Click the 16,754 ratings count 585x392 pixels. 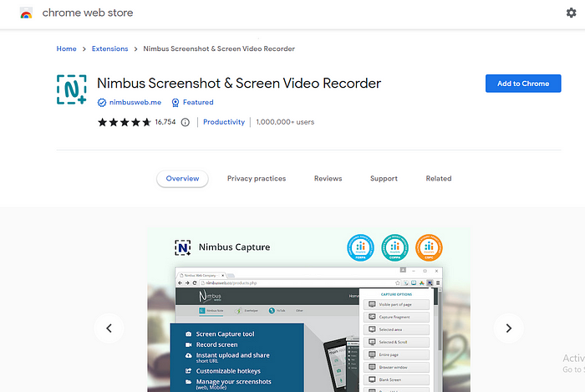pyautogui.click(x=165, y=122)
